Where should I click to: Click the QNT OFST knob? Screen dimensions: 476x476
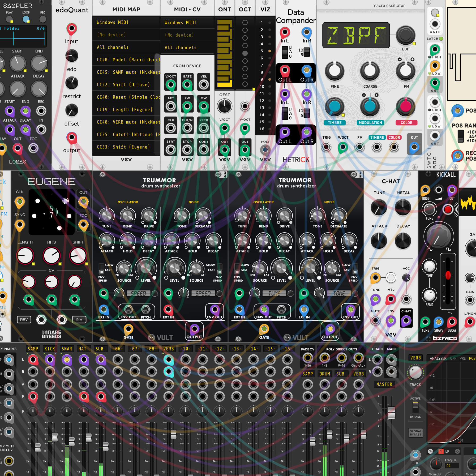[225, 106]
